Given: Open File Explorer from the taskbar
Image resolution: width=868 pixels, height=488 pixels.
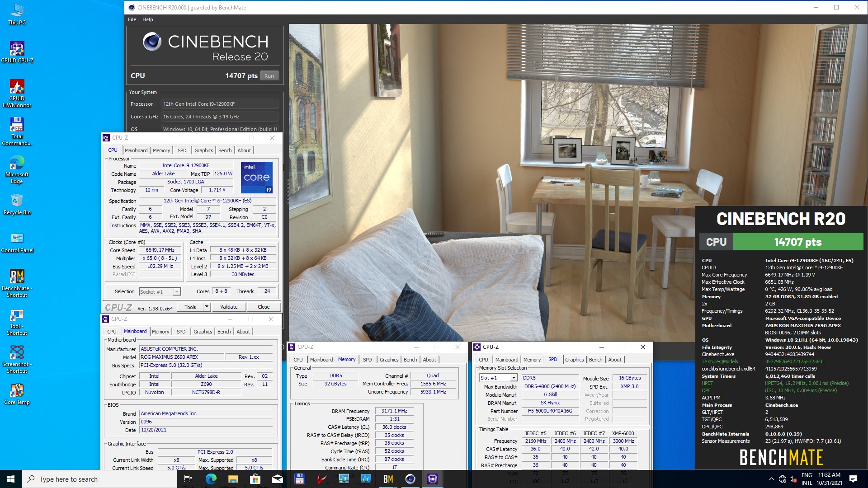Looking at the screenshot, I should tap(233, 479).
